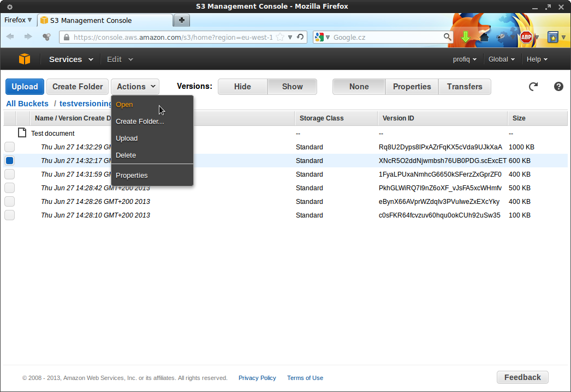
Task: Click the Firefox back arrow
Action: [x=10, y=37]
